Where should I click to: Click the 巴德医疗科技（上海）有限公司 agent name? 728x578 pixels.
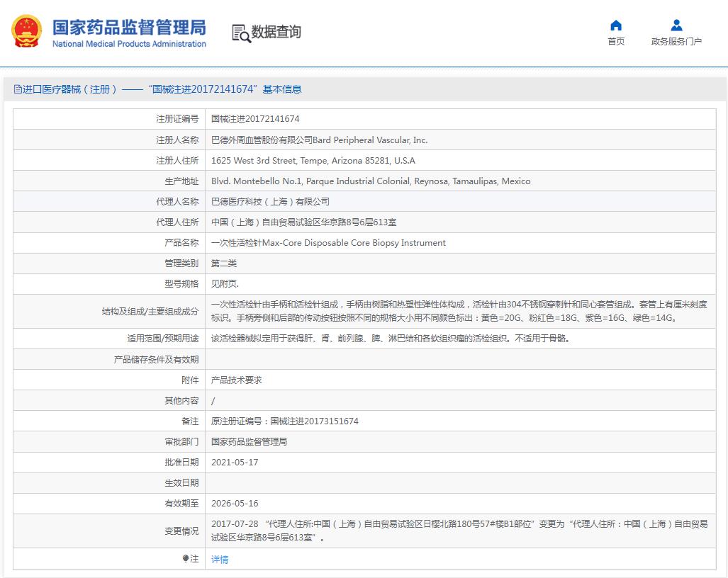(270, 202)
